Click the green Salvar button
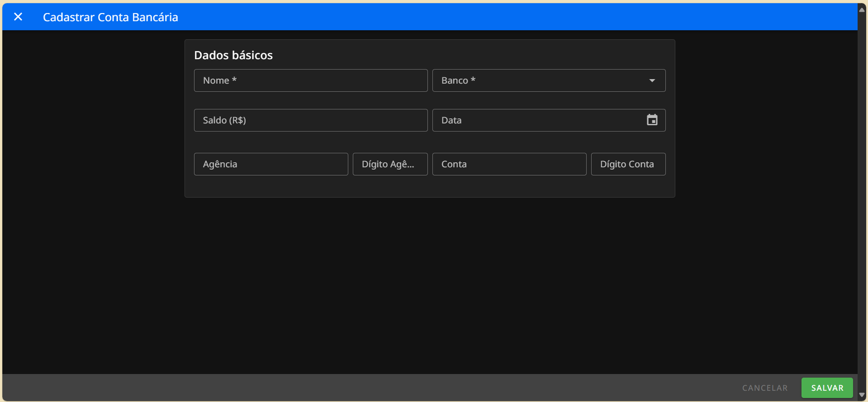 tap(827, 388)
